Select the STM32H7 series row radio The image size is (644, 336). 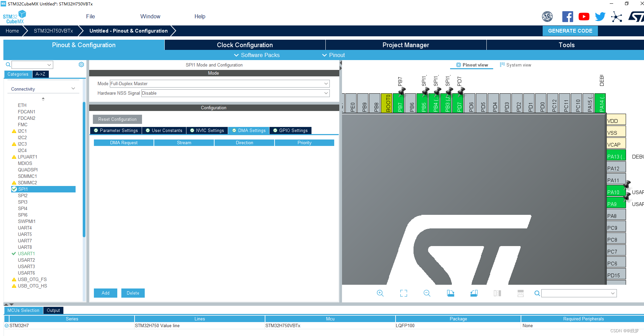pos(6,325)
